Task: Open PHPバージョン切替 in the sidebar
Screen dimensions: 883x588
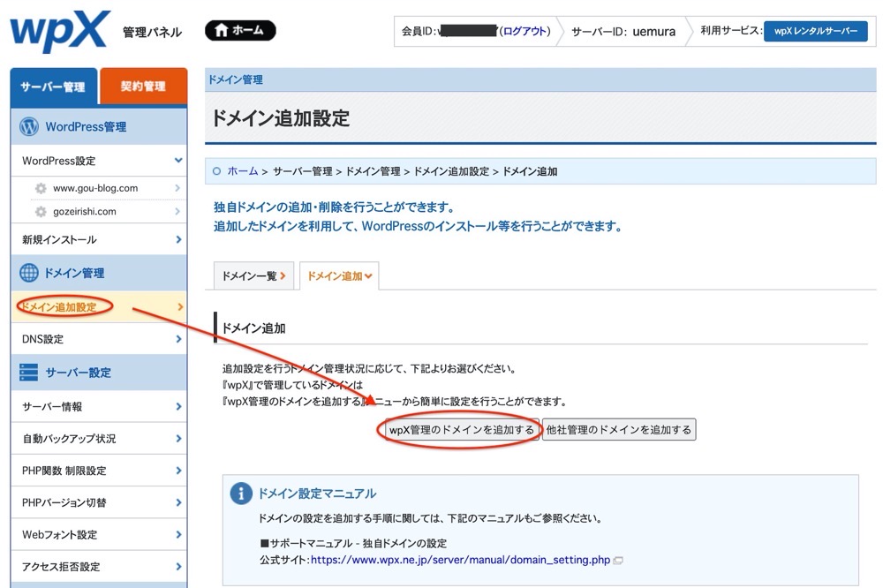Action: (x=99, y=503)
